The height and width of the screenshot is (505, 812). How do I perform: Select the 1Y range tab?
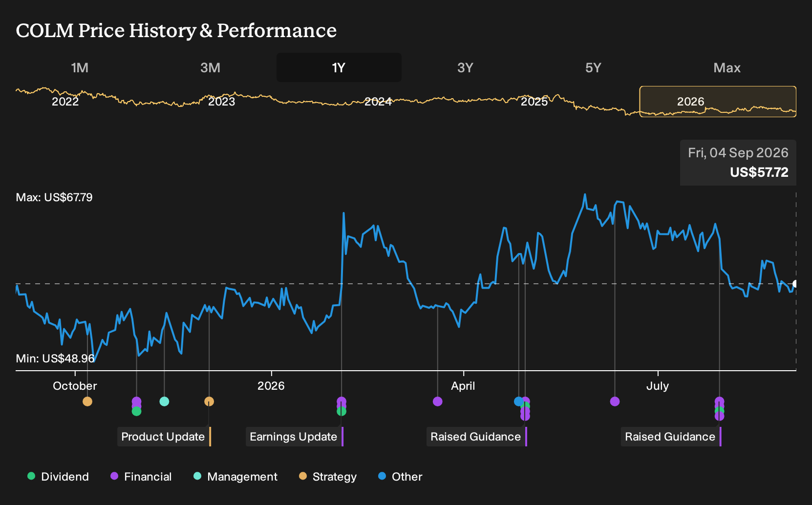click(x=339, y=67)
